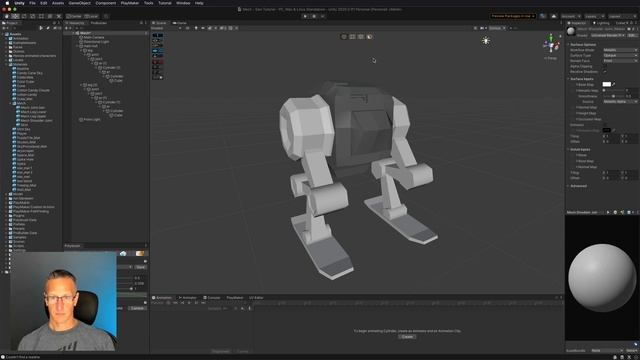Image resolution: width=640 pixels, height=360 pixels.
Task: Click the scene camera settings icon
Action: [x=483, y=28]
